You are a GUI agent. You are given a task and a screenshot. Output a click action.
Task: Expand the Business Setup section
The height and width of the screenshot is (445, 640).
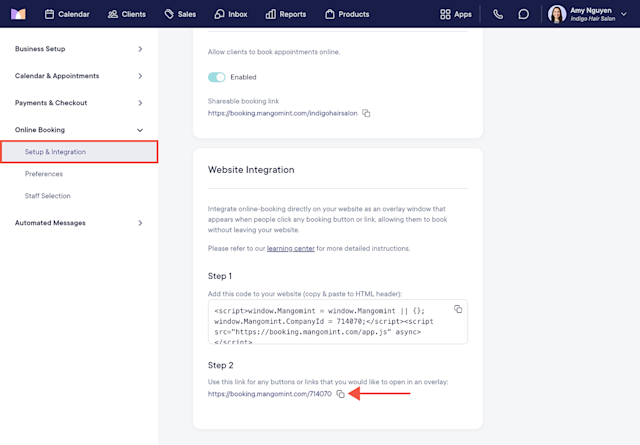click(x=79, y=49)
